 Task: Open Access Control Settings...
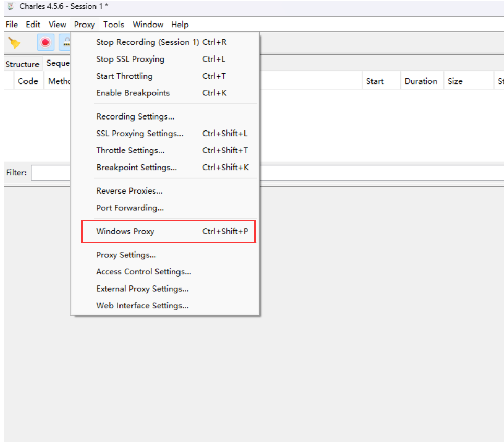165,272
